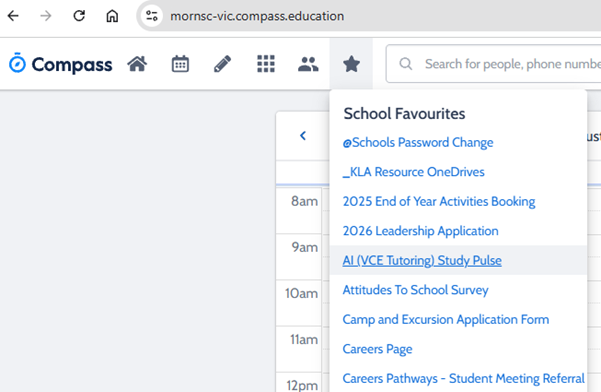Open the Calendar icon in Compass toolbar

[x=180, y=64]
